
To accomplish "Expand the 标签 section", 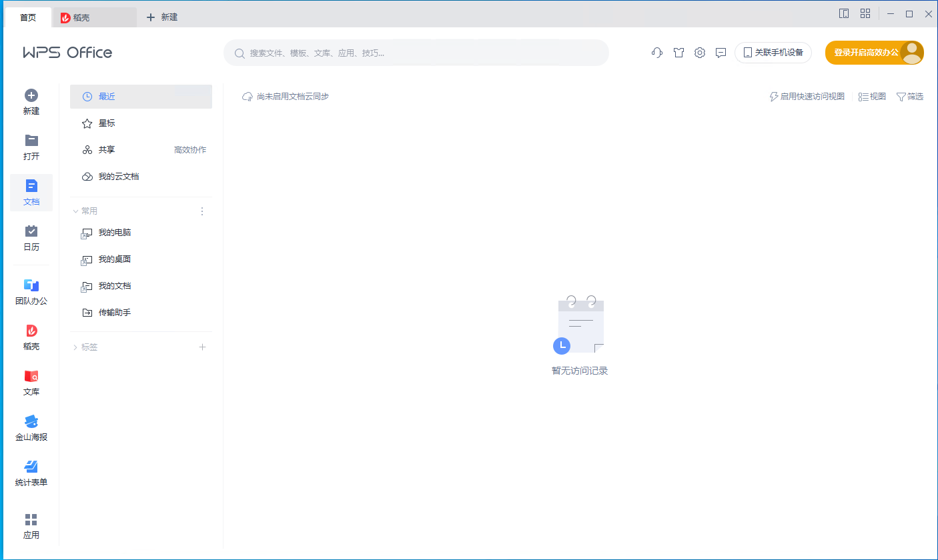I will click(75, 347).
